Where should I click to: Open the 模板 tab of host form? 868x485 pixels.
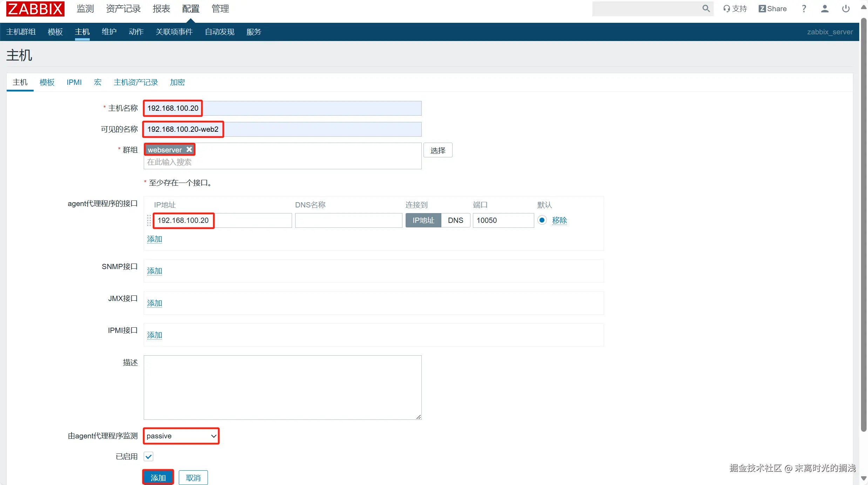point(47,82)
